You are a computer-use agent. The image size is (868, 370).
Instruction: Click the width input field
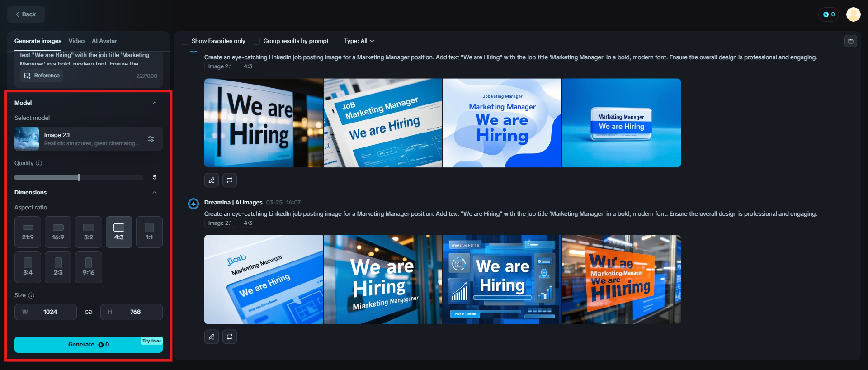(46, 312)
